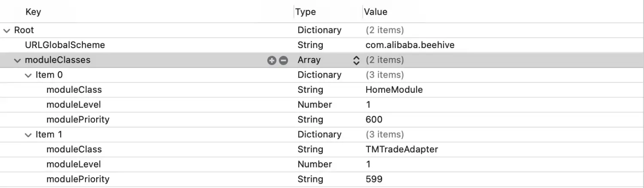Click the Number type under Item 1
The image size is (644, 188).
pos(314,164)
